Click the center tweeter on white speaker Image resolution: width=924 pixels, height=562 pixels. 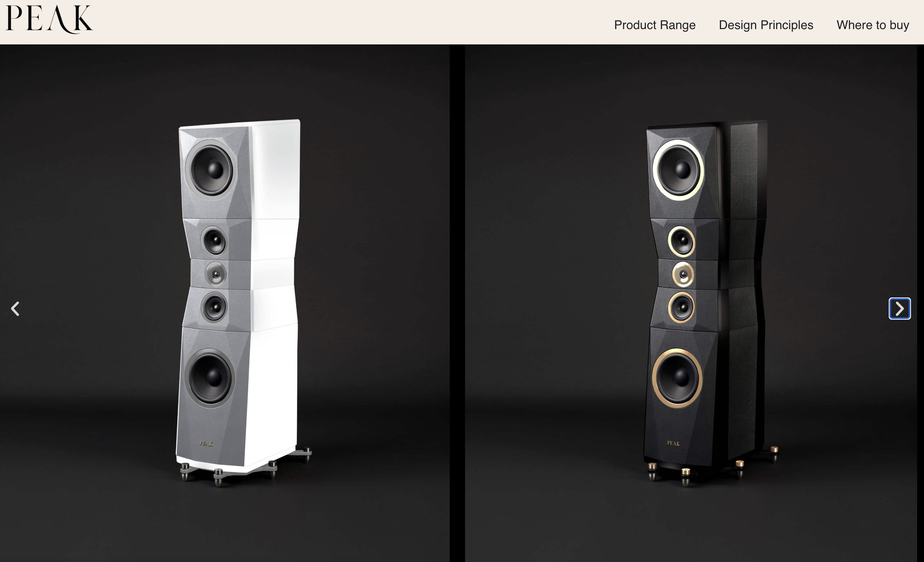click(x=216, y=274)
